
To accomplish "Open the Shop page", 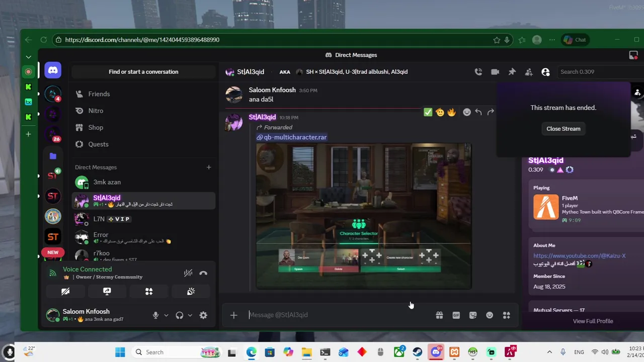I will click(143, 128).
